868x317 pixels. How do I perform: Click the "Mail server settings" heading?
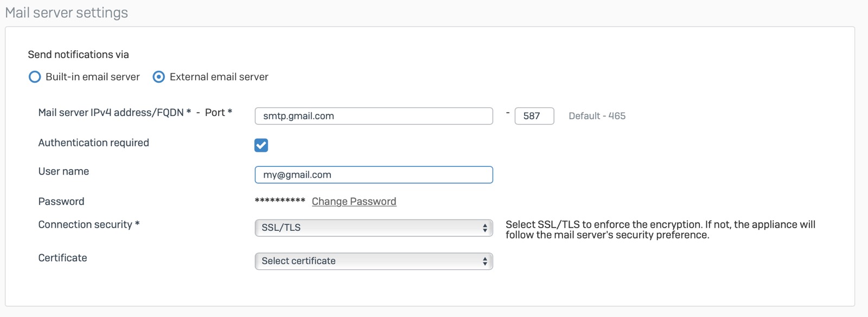click(67, 12)
